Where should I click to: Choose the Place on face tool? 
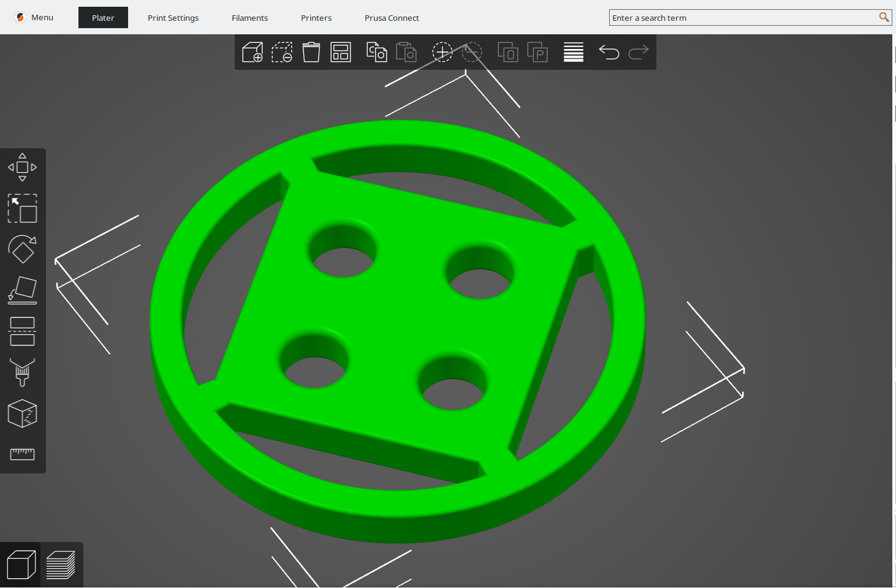pyautogui.click(x=22, y=290)
